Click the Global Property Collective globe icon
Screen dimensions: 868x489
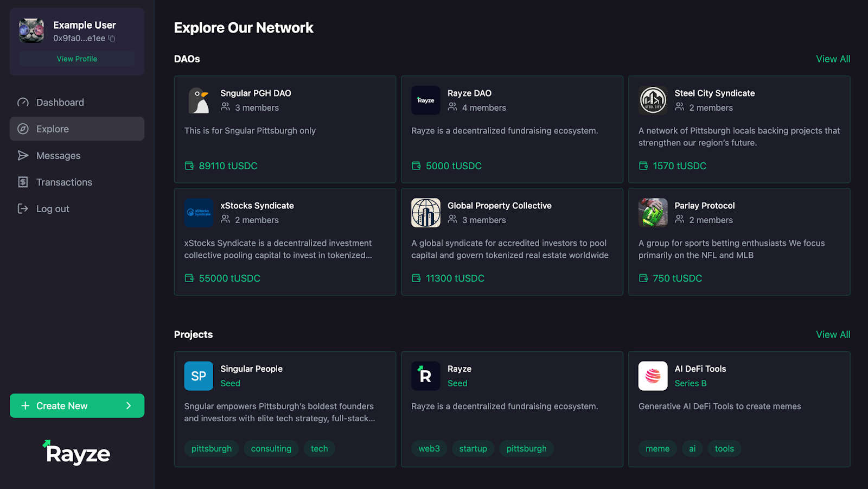coord(426,213)
